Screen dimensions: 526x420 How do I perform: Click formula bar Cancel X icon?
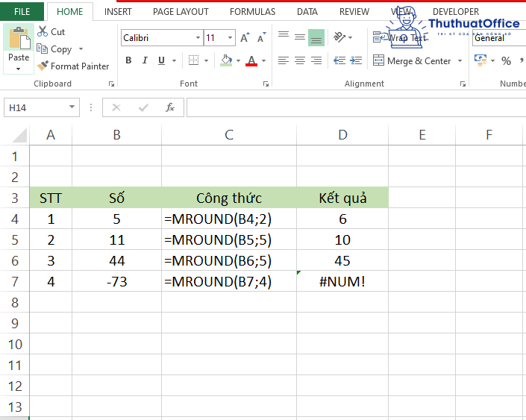(116, 107)
